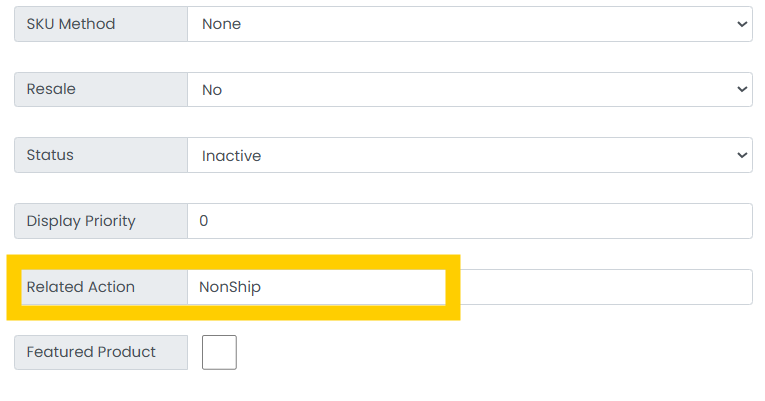Open the Status dropdown
Image resolution: width=765 pixels, height=401 pixels.
pyautogui.click(x=469, y=156)
